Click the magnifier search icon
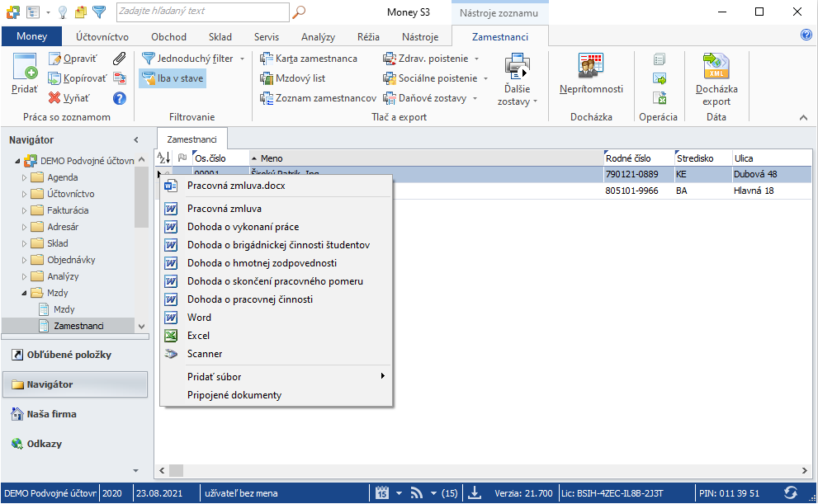The width and height of the screenshot is (818, 504). tap(299, 12)
